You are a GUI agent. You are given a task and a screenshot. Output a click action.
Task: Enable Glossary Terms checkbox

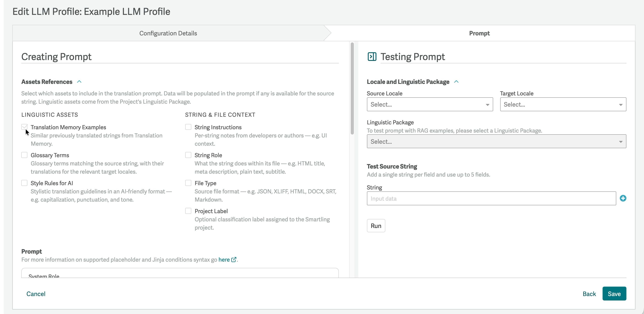point(24,155)
